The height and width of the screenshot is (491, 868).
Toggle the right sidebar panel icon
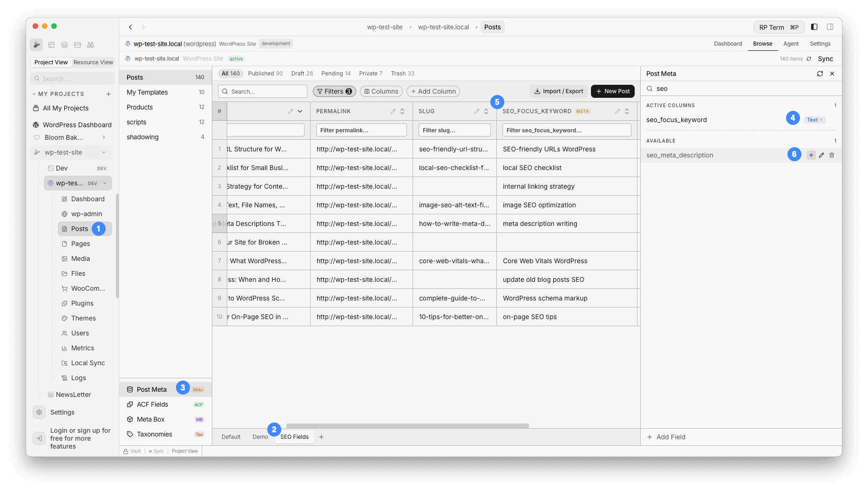coord(830,27)
